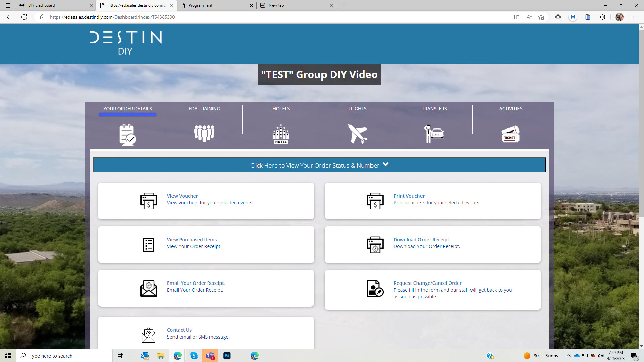This screenshot has width=644, height=362.
Task: Select the Your Order Details tab label
Action: tap(128, 109)
